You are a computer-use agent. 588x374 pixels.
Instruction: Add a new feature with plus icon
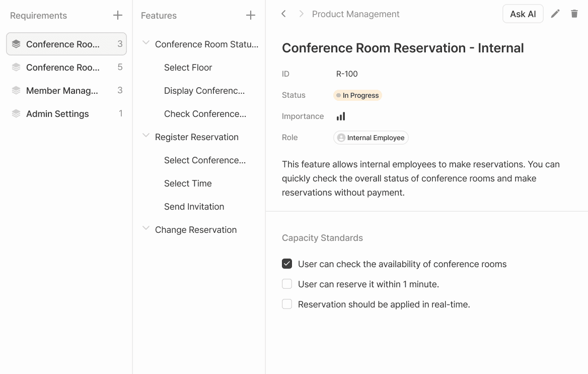pos(251,16)
